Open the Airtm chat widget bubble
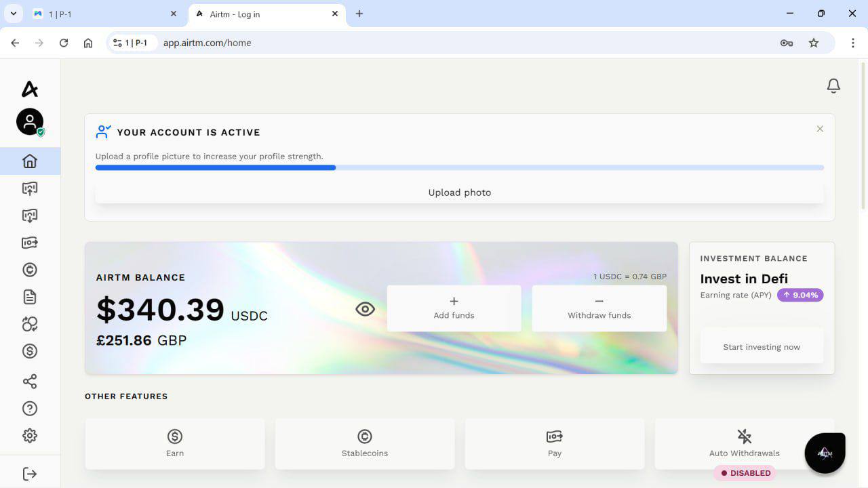The height and width of the screenshot is (488, 868). (x=825, y=453)
